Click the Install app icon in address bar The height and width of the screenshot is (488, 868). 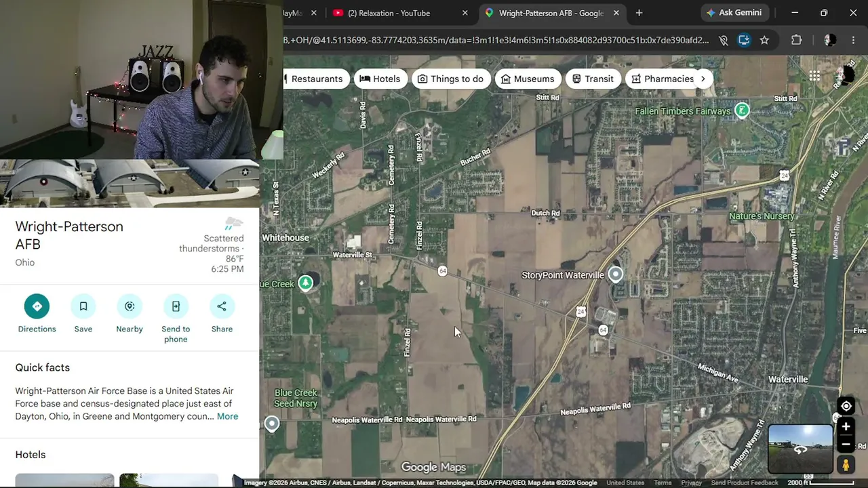click(x=744, y=40)
